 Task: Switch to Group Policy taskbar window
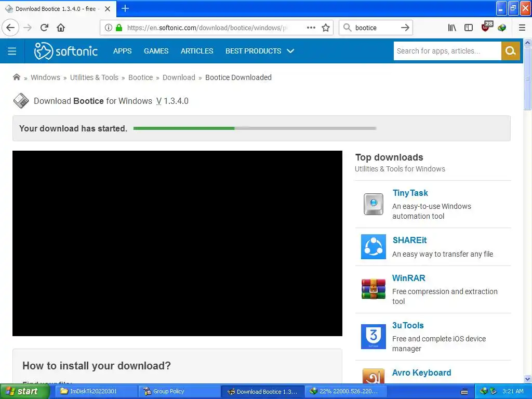pyautogui.click(x=179, y=391)
